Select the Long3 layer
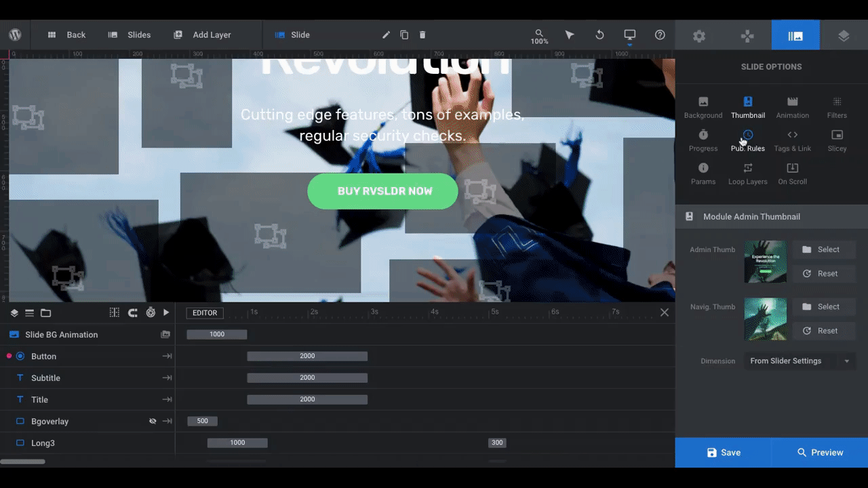868x488 pixels. tap(87, 443)
